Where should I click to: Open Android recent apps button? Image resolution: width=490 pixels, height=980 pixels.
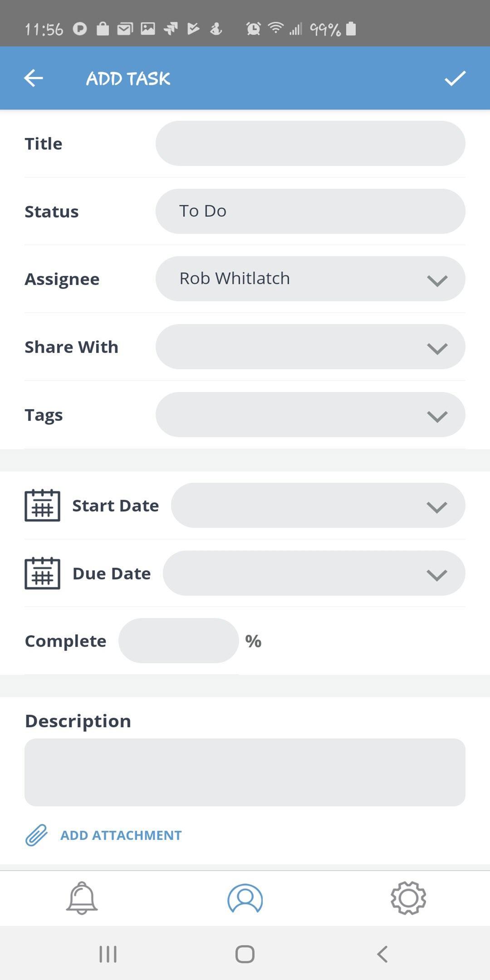coord(108,954)
